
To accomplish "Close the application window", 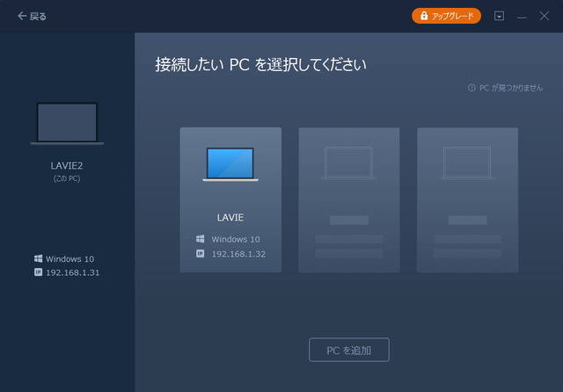I will coord(545,16).
